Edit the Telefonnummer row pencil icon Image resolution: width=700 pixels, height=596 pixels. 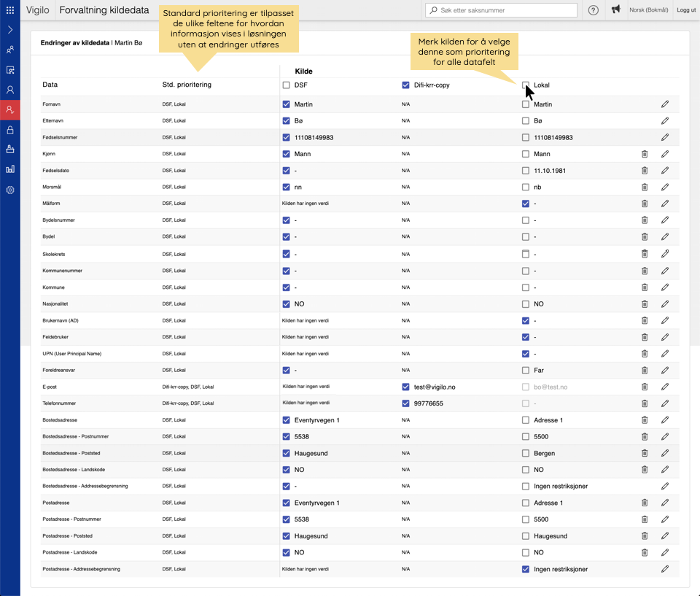click(x=665, y=403)
